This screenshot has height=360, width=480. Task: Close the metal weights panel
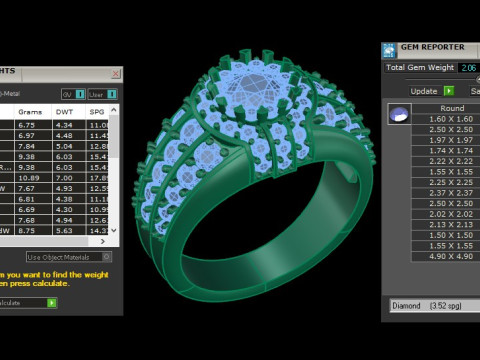pos(116,74)
